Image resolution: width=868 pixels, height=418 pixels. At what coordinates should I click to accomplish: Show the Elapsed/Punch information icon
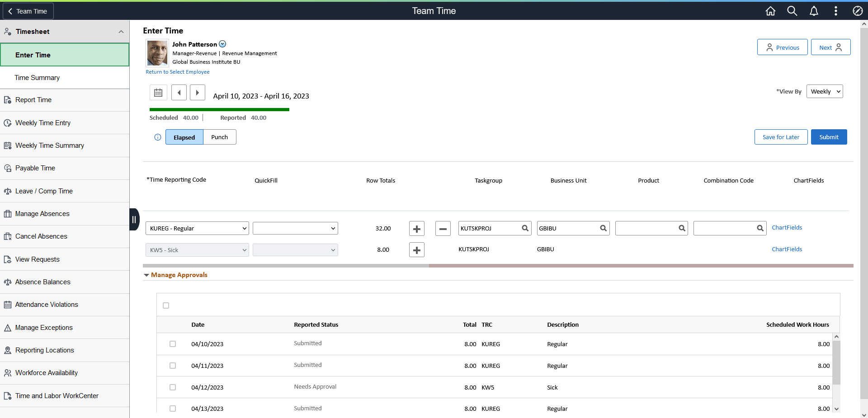pyautogui.click(x=158, y=137)
